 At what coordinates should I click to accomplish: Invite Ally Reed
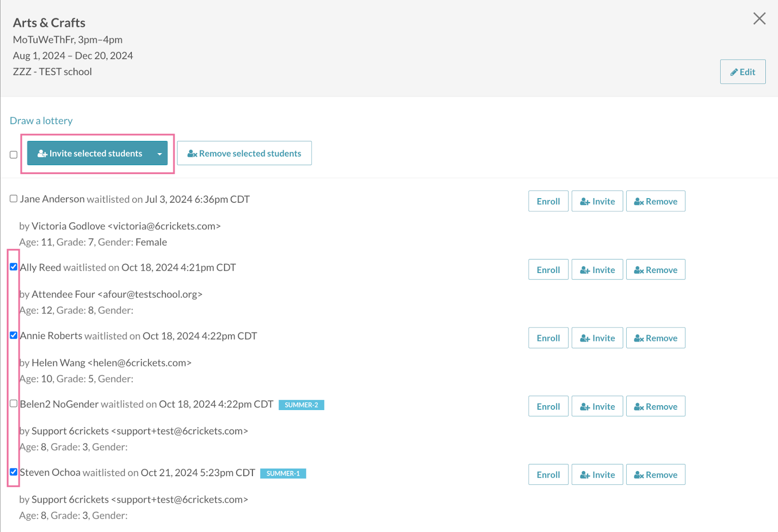point(597,270)
